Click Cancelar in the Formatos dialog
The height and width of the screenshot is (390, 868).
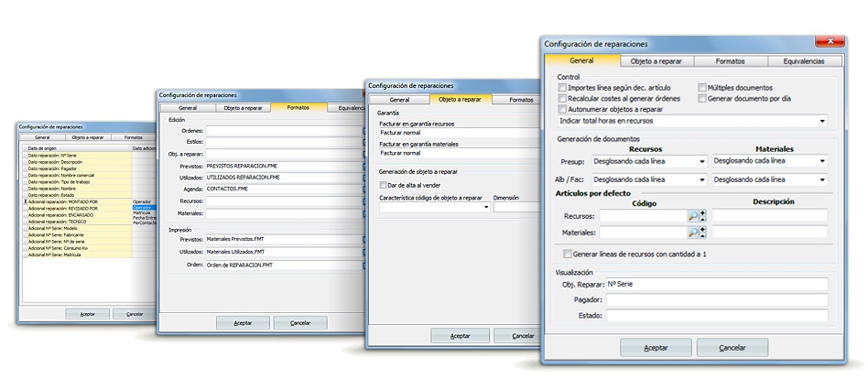pyautogui.click(x=300, y=322)
